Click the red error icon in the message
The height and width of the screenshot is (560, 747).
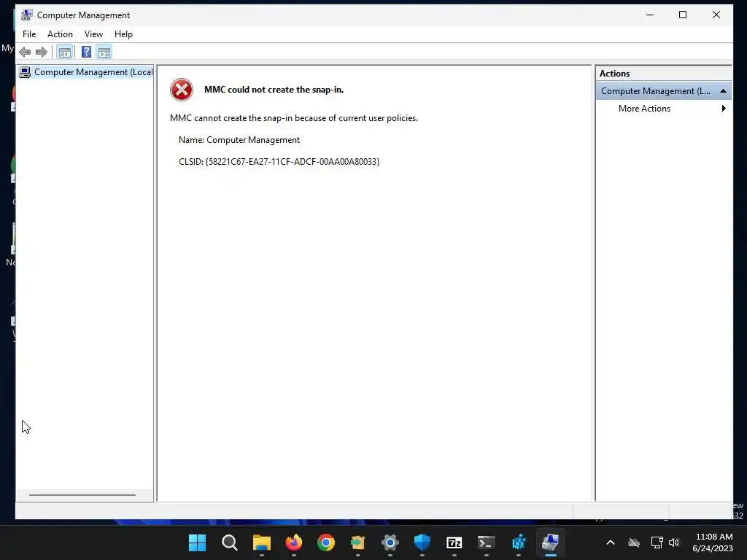pos(182,90)
